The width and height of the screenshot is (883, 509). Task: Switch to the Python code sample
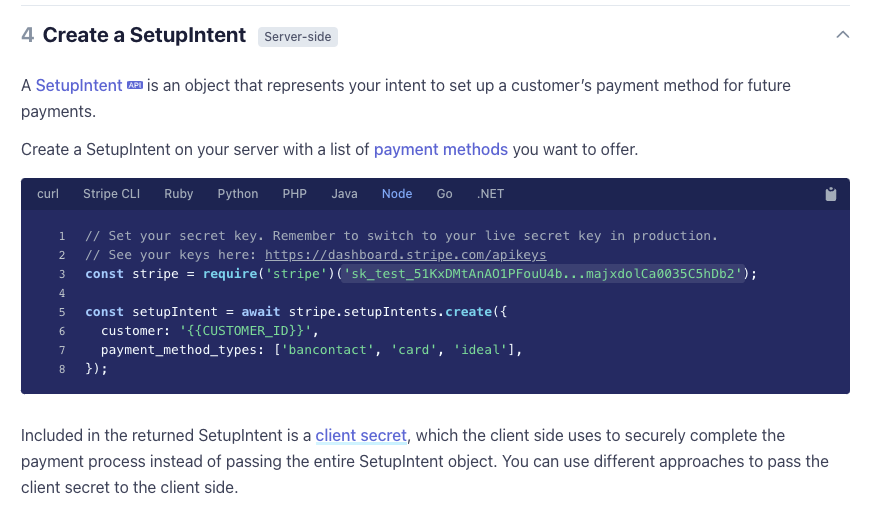(238, 194)
